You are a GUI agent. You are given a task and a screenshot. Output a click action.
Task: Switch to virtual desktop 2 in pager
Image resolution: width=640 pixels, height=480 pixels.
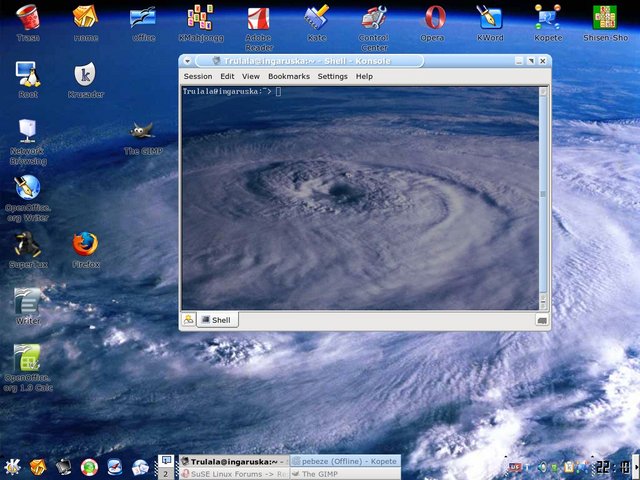coord(166,473)
